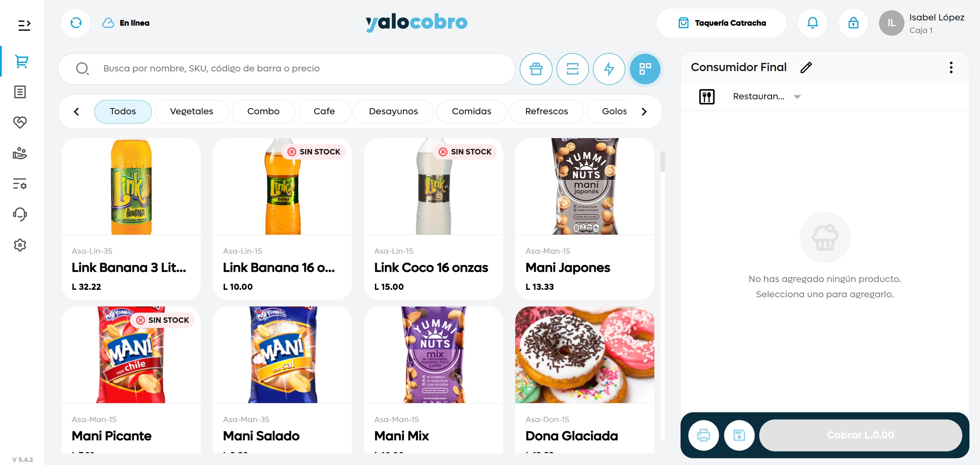Open the three-dot order options menu
This screenshot has width=980, height=465.
coord(951,67)
